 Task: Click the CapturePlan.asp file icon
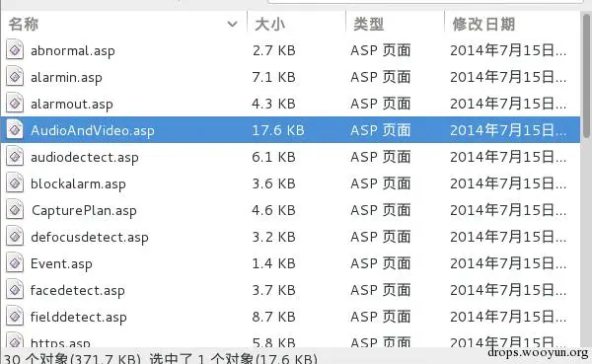pyautogui.click(x=15, y=209)
